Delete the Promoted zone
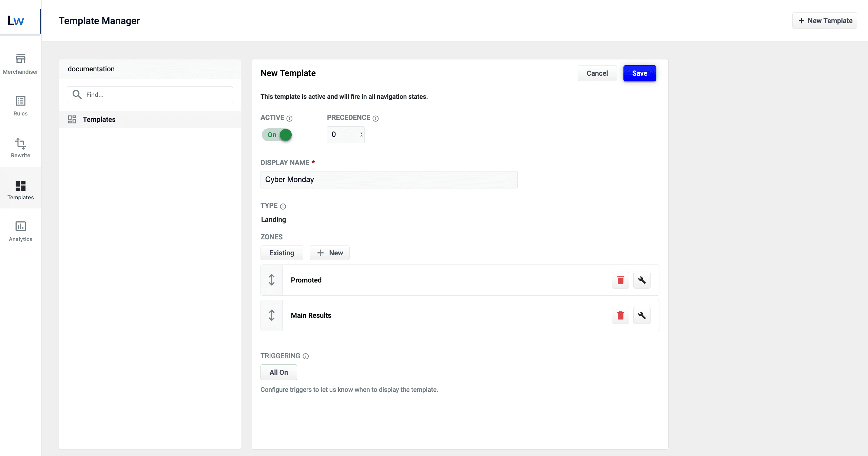The image size is (868, 456). tap(620, 280)
